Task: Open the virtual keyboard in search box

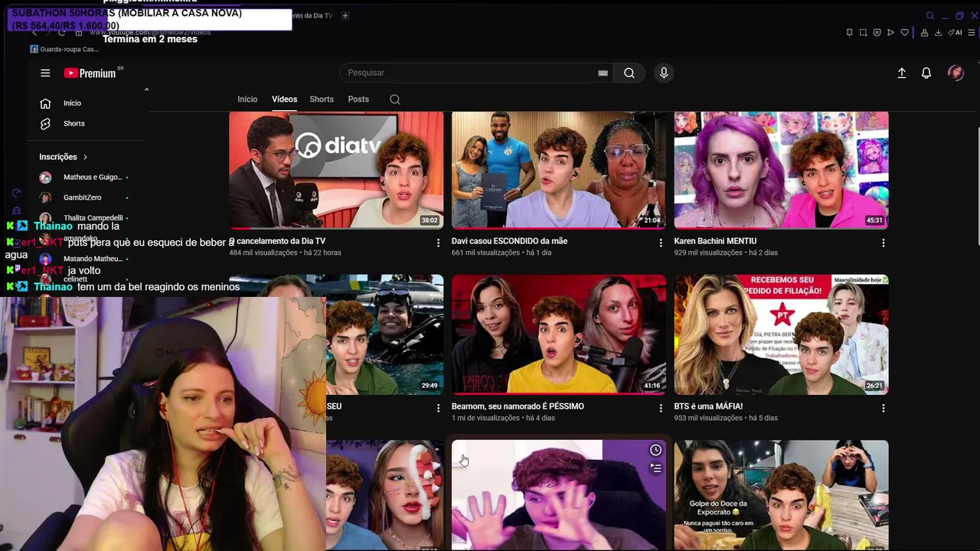Action: pyautogui.click(x=603, y=73)
